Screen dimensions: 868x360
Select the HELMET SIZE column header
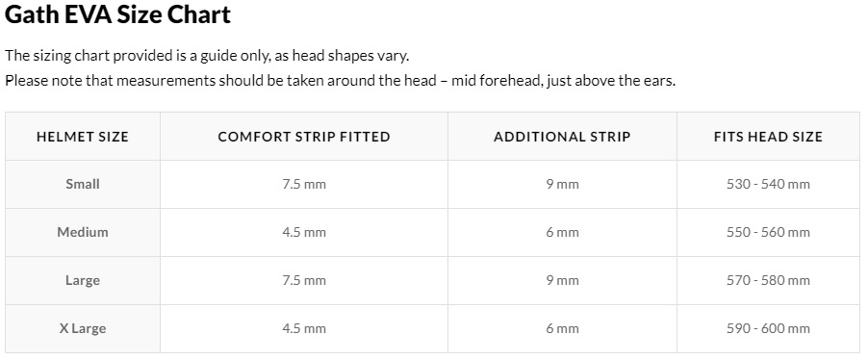click(83, 137)
